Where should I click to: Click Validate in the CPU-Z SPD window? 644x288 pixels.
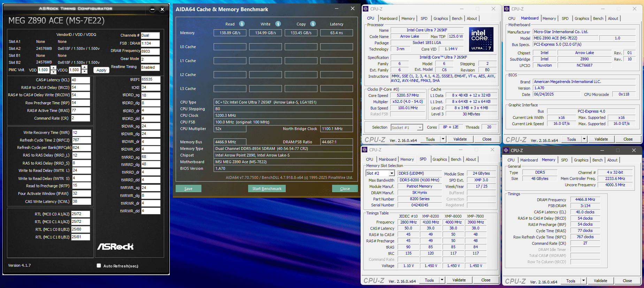(459, 280)
